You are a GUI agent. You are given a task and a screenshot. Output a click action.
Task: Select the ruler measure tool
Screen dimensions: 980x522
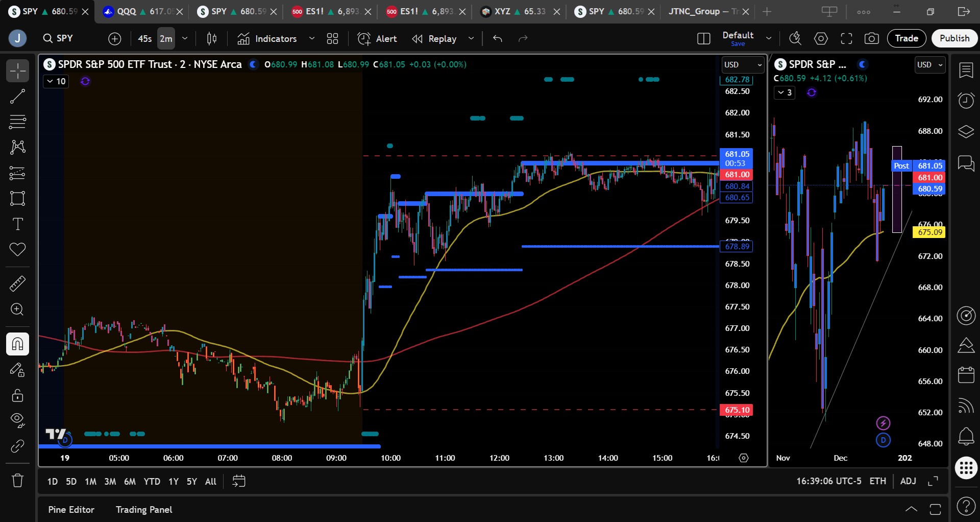(17, 283)
